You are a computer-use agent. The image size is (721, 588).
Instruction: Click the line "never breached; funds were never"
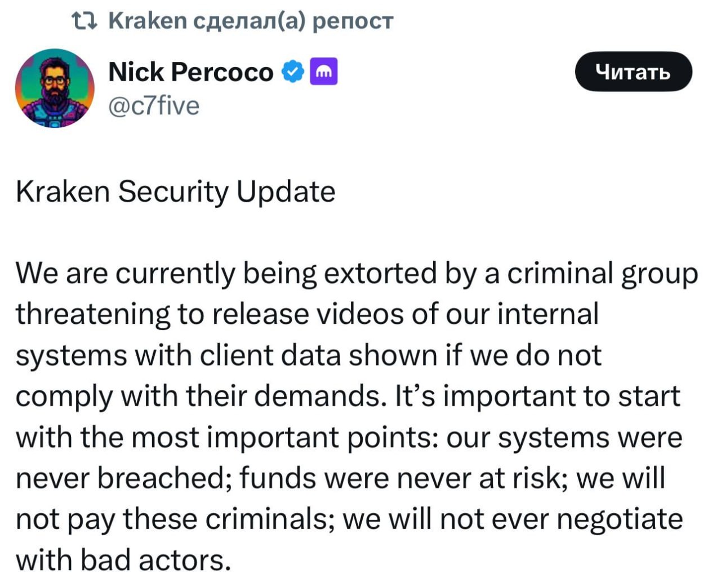tap(340, 478)
